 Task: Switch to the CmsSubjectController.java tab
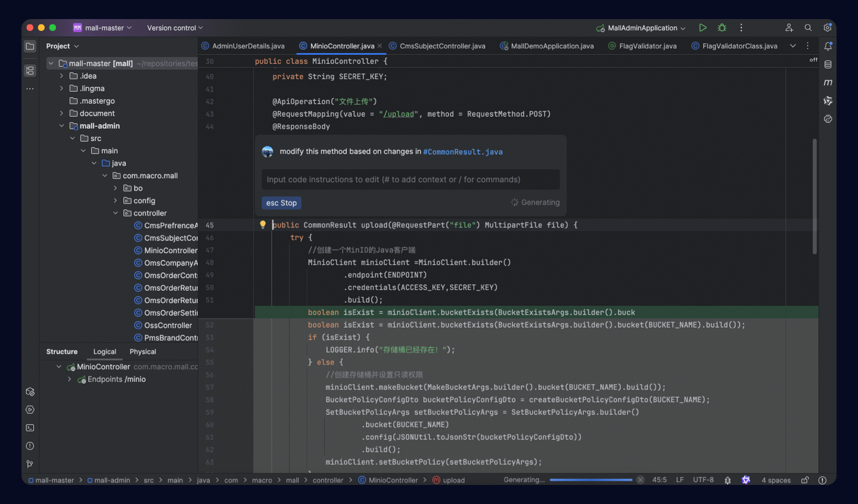pyautogui.click(x=437, y=46)
